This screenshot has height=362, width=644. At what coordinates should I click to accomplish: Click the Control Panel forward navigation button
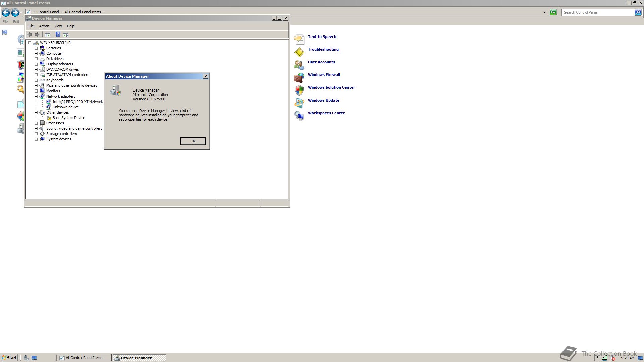pyautogui.click(x=15, y=13)
